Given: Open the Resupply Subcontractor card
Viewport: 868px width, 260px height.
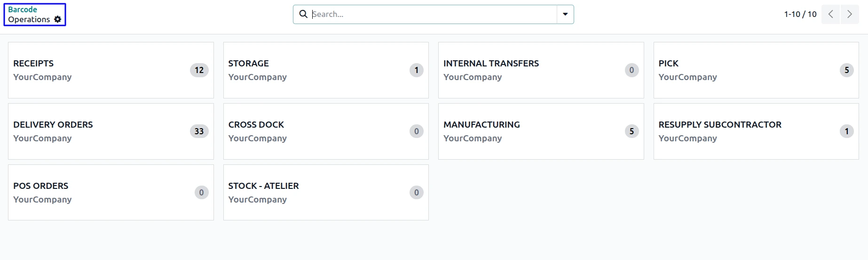Looking at the screenshot, I should click(x=756, y=131).
